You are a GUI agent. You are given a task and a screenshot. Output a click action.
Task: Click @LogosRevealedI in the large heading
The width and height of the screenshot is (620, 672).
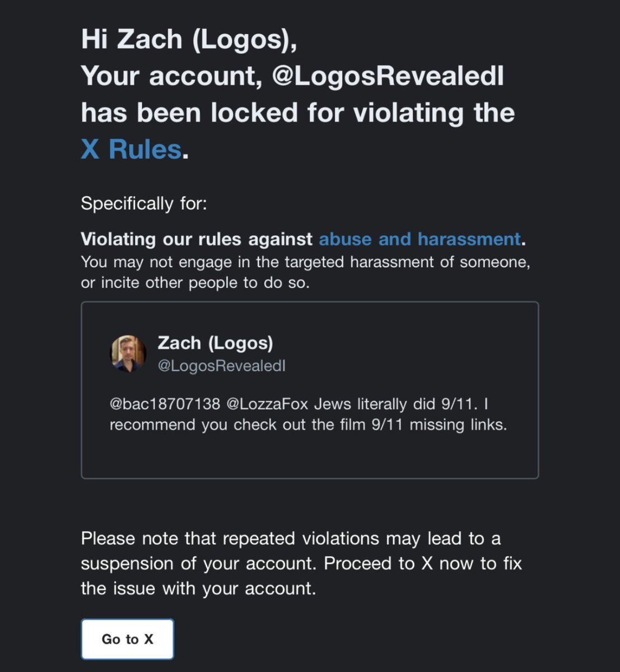pos(388,76)
